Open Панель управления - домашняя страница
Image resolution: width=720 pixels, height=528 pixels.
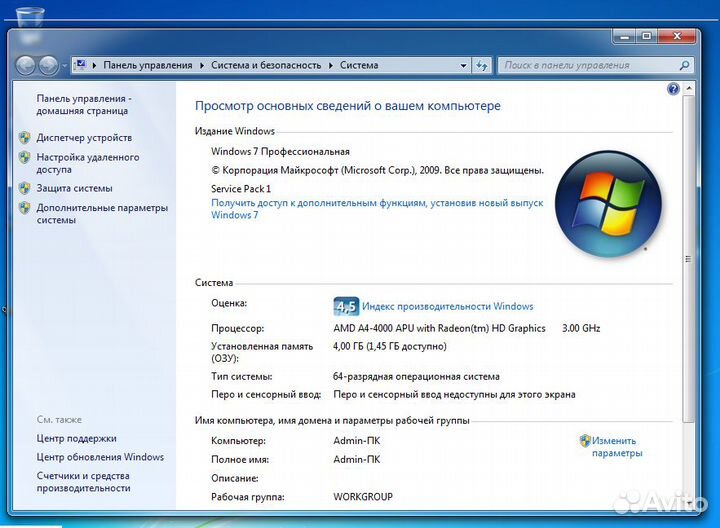click(x=84, y=105)
